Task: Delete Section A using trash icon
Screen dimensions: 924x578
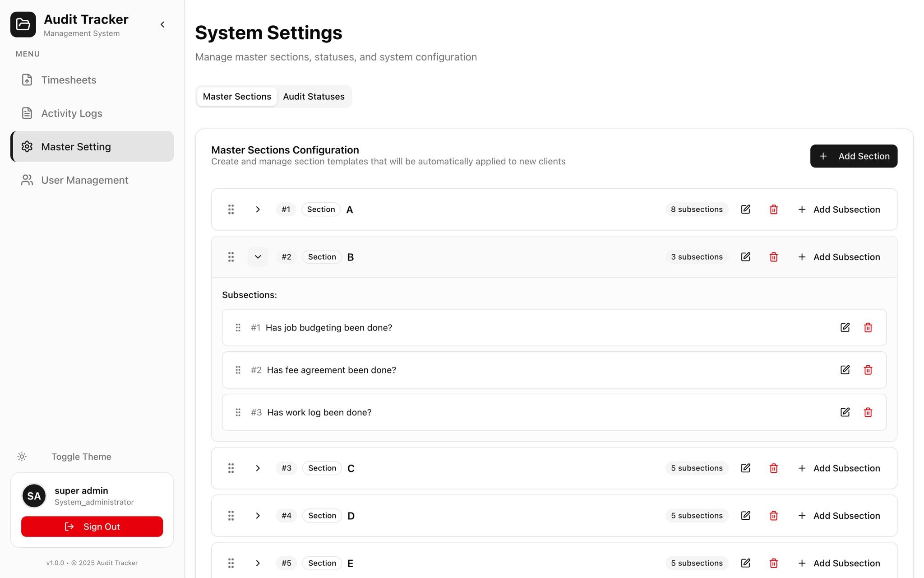Action: click(x=773, y=210)
